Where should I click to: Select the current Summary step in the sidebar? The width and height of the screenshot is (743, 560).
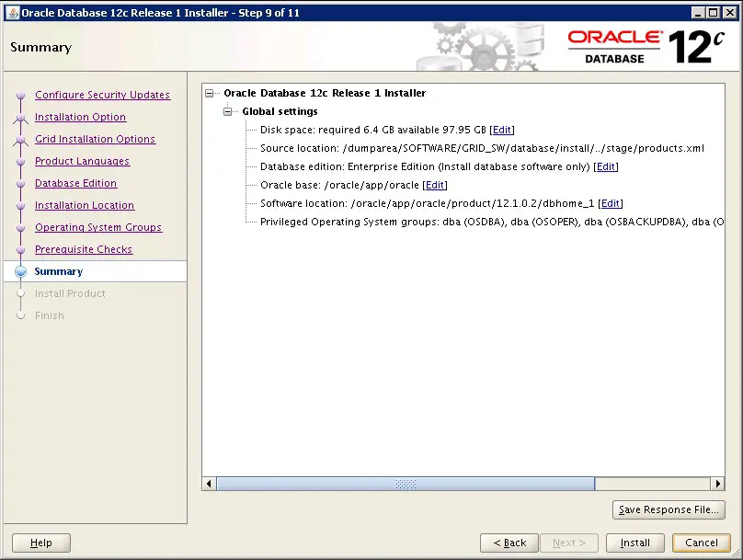click(58, 271)
